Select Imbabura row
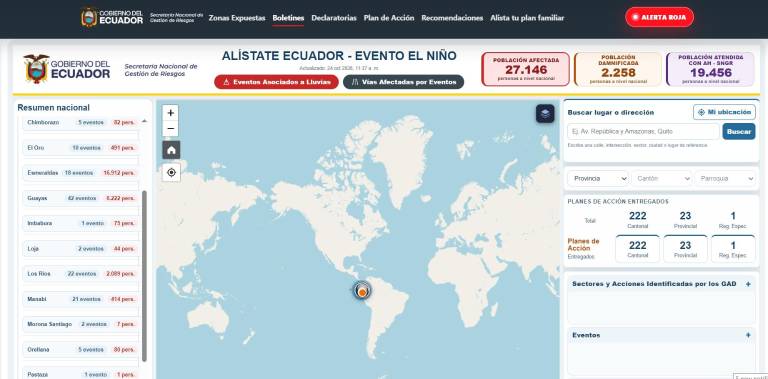The width and height of the screenshot is (768, 379). tap(81, 223)
